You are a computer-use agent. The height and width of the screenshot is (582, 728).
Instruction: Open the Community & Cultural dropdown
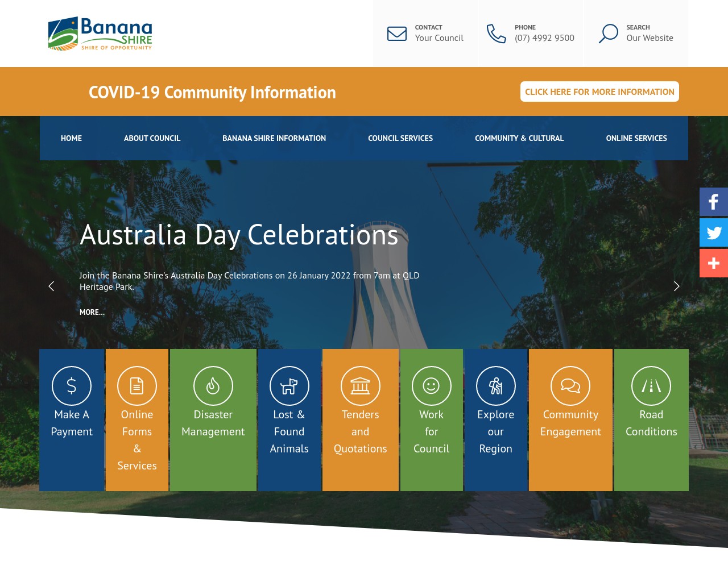(x=519, y=138)
